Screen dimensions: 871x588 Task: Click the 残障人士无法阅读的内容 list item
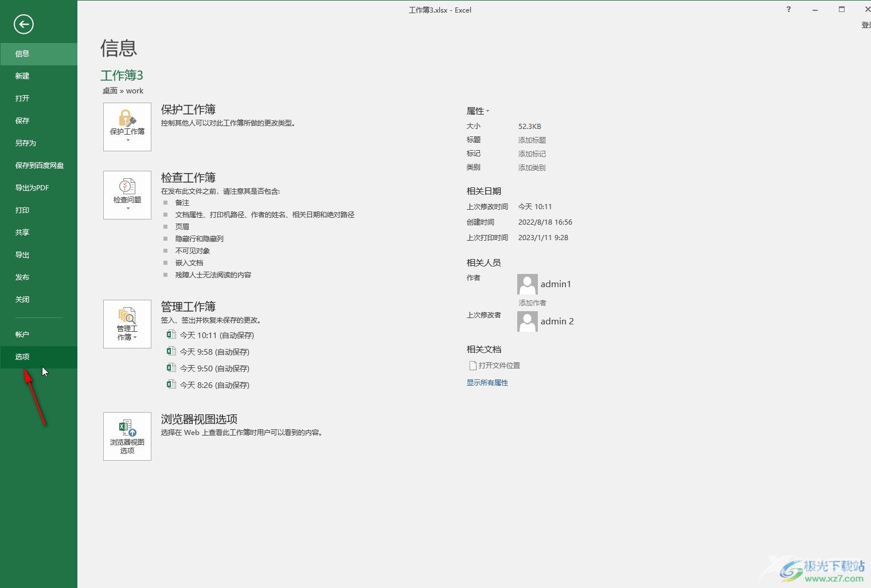click(213, 275)
